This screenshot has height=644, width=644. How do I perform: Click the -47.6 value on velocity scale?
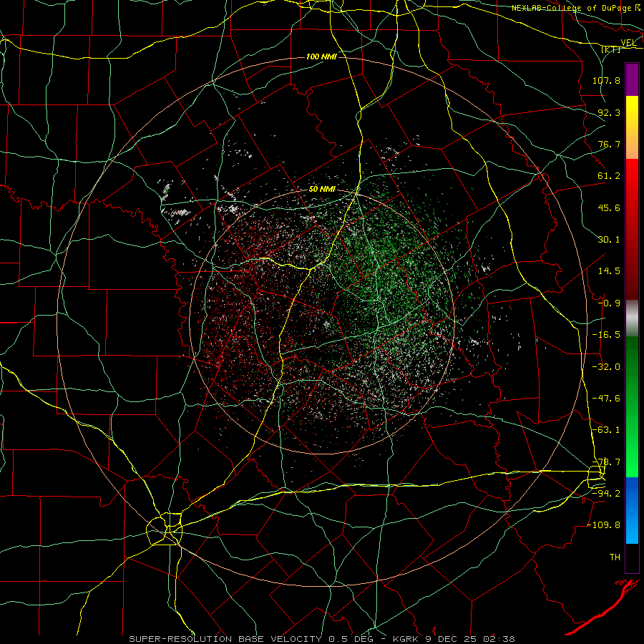tap(606, 399)
